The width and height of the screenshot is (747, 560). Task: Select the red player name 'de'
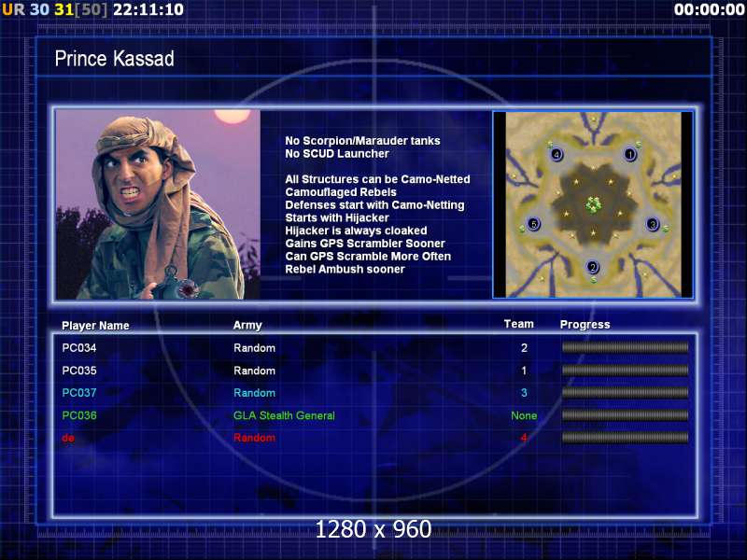(68, 438)
